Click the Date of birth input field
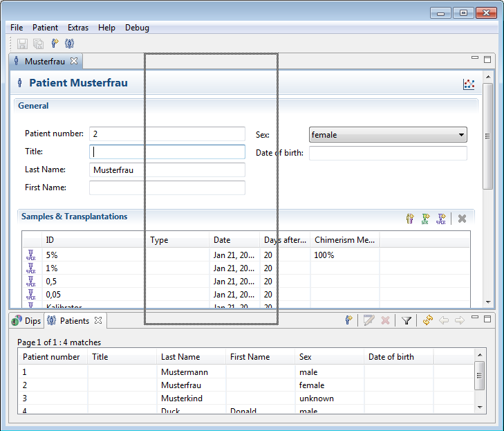This screenshot has width=504, height=431. [387, 153]
